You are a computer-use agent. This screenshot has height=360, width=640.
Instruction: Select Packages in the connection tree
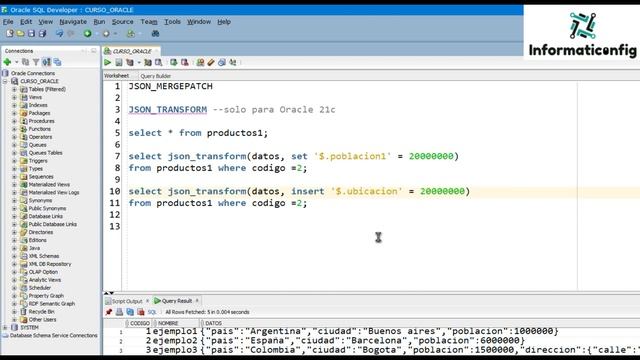click(x=39, y=113)
